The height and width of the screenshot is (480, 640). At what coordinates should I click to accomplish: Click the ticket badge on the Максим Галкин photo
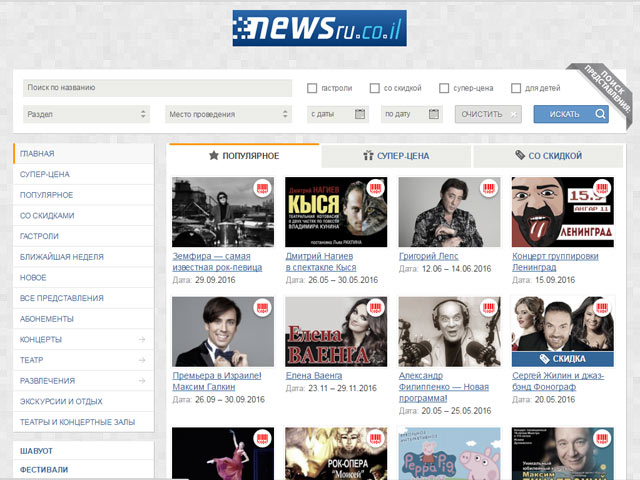[262, 308]
